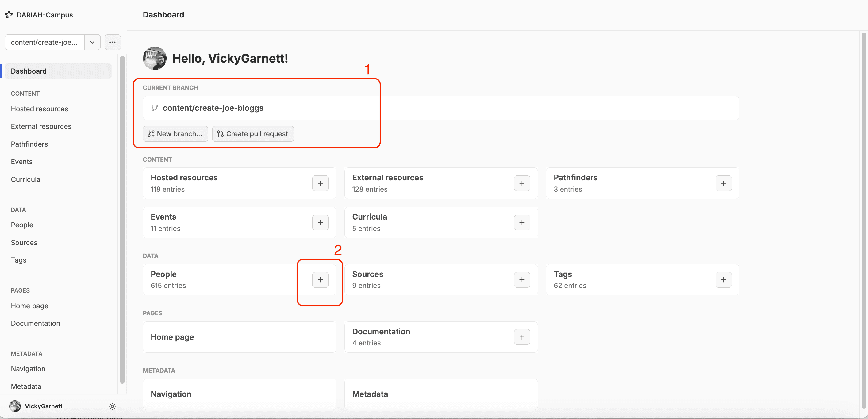Open the branch selector dropdown chevron

92,42
